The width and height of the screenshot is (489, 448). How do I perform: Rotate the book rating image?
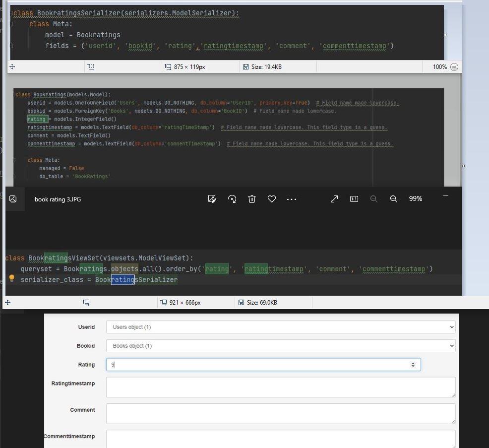pyautogui.click(x=232, y=199)
